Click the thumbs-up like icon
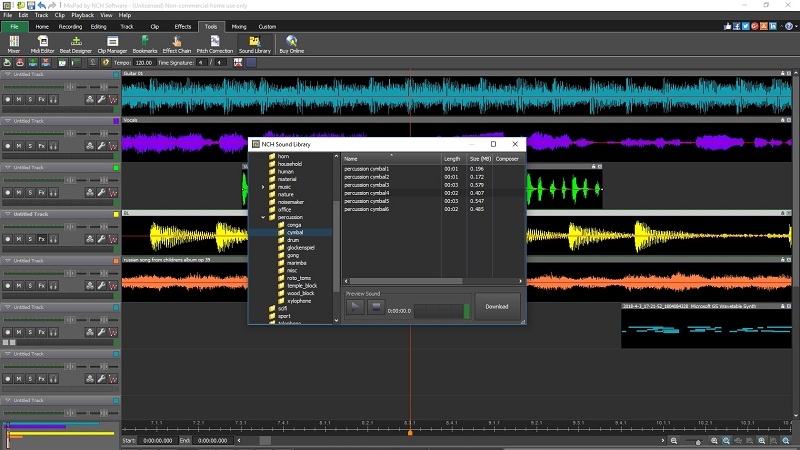 [727, 26]
